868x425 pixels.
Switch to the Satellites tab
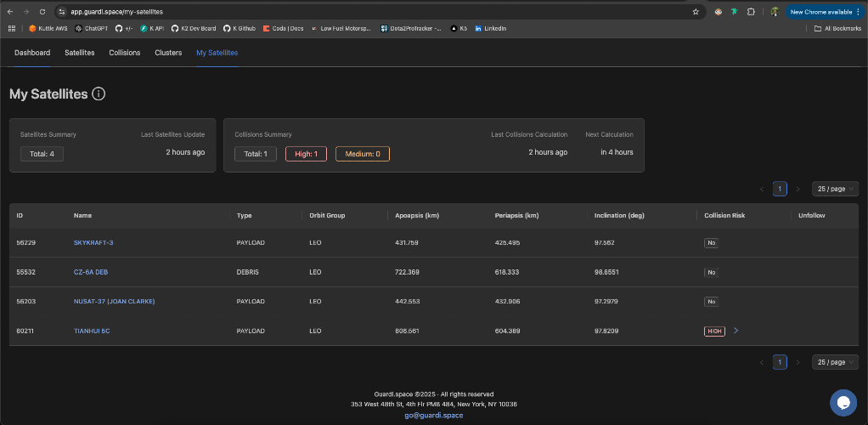tap(80, 53)
